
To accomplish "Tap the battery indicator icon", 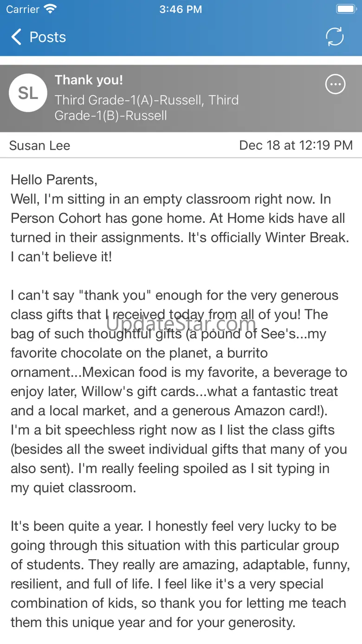I will (x=346, y=9).
